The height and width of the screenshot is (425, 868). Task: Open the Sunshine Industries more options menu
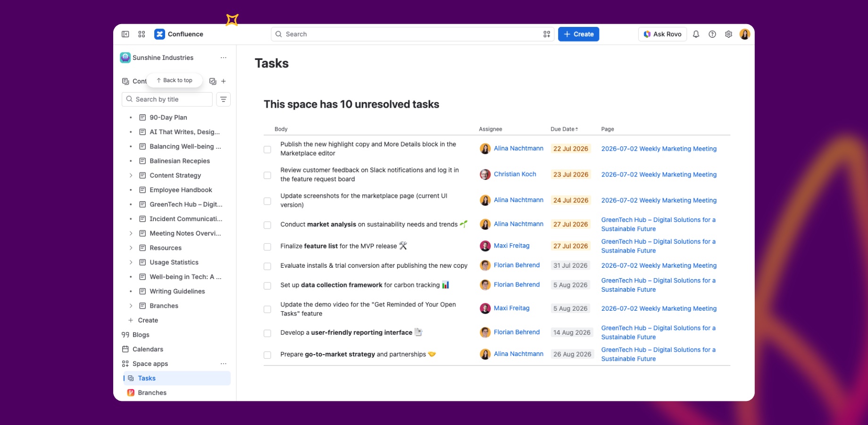point(224,58)
